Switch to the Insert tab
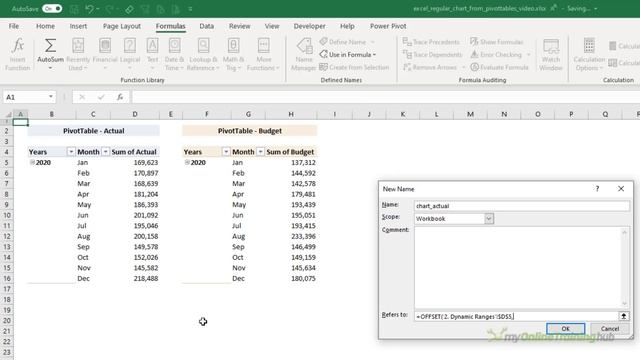640x360 pixels. (78, 26)
